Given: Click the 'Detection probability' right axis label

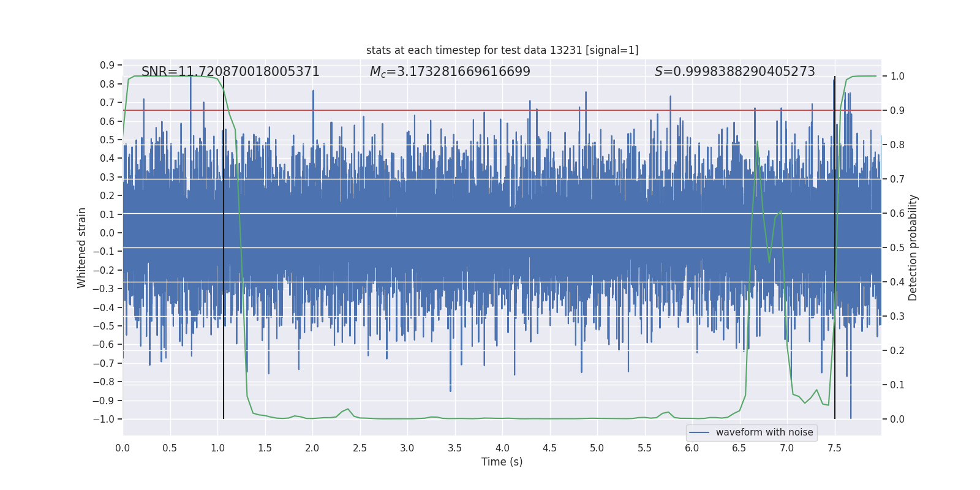Looking at the screenshot, I should click(913, 247).
